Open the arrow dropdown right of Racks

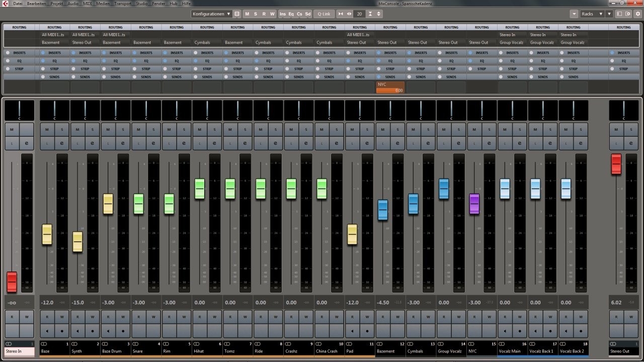(609, 14)
